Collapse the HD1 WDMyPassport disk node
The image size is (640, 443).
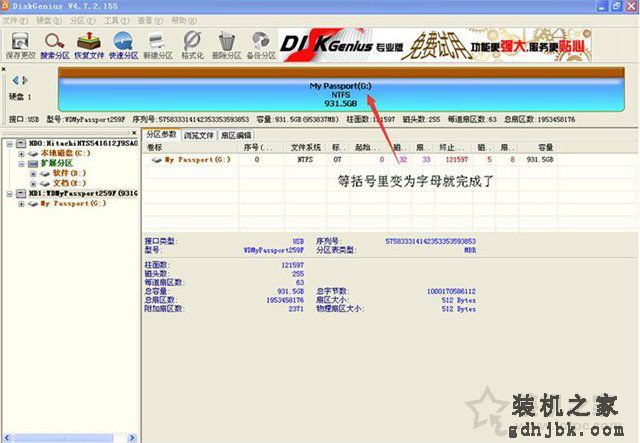9,194
